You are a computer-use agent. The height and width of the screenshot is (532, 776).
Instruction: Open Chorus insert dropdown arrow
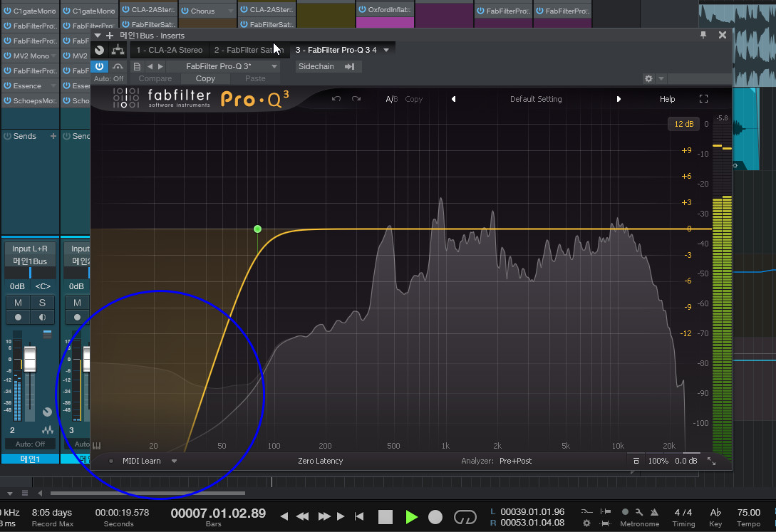click(x=231, y=11)
